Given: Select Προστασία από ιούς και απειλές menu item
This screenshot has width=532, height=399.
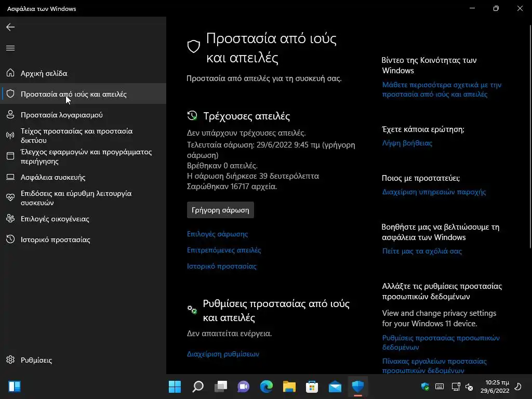Looking at the screenshot, I should pyautogui.click(x=83, y=94).
